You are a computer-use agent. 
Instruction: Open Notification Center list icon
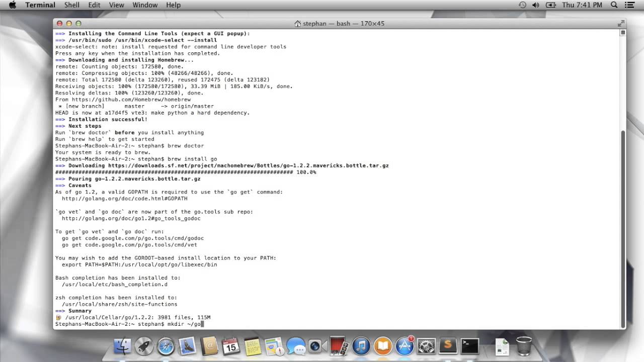click(x=629, y=5)
